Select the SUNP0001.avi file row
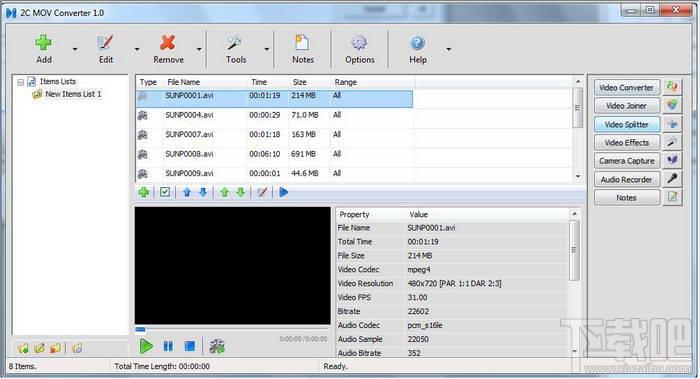The image size is (700, 379). click(274, 99)
